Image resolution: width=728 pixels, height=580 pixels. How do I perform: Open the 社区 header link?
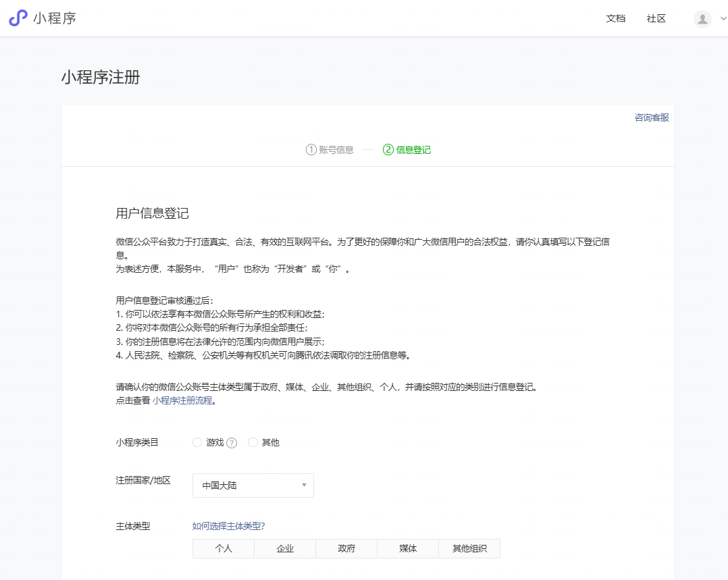[x=656, y=19]
